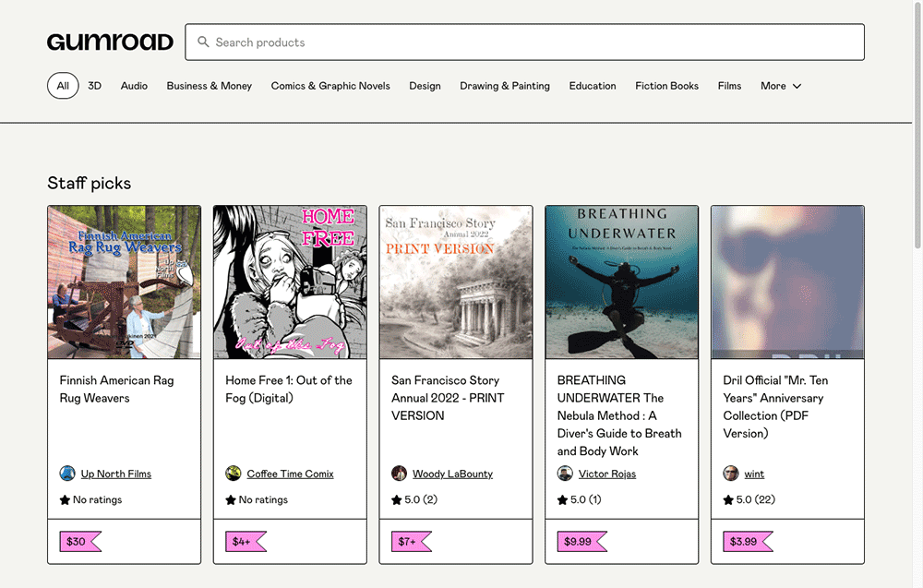Click the $30 price tag
This screenshot has height=588, width=923.
point(78,542)
